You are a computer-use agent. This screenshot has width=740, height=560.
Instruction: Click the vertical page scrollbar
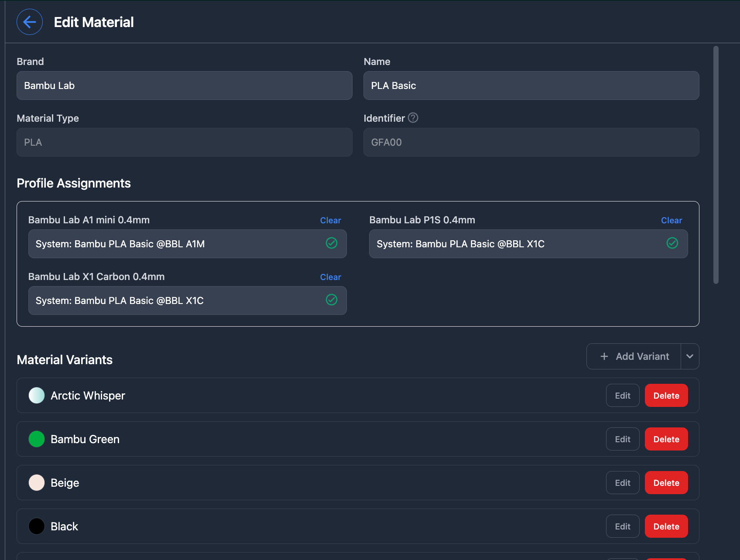[x=716, y=165]
